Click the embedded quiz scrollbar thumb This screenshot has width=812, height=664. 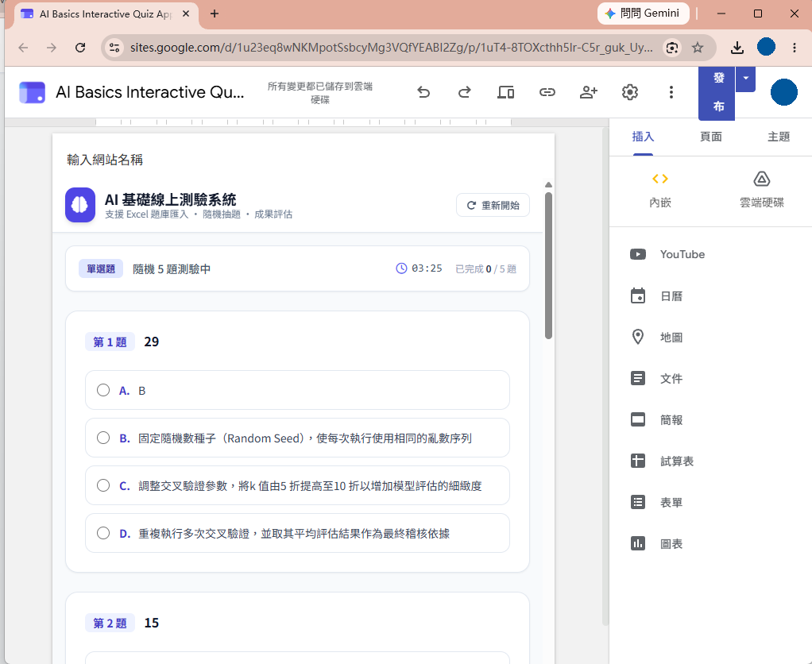pyautogui.click(x=548, y=265)
